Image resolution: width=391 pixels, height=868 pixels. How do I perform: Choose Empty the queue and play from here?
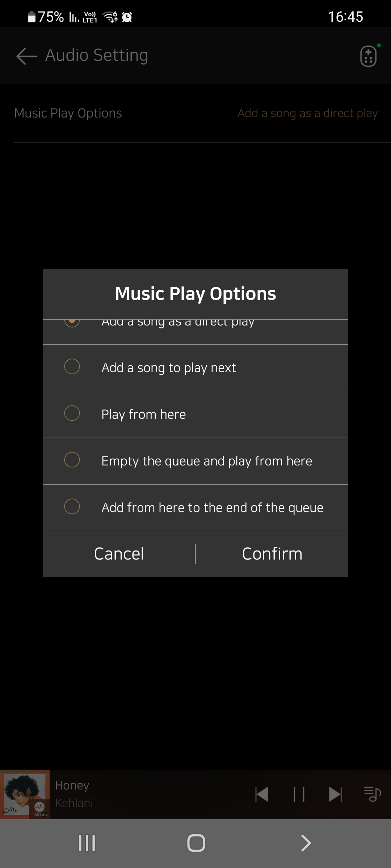coord(195,461)
